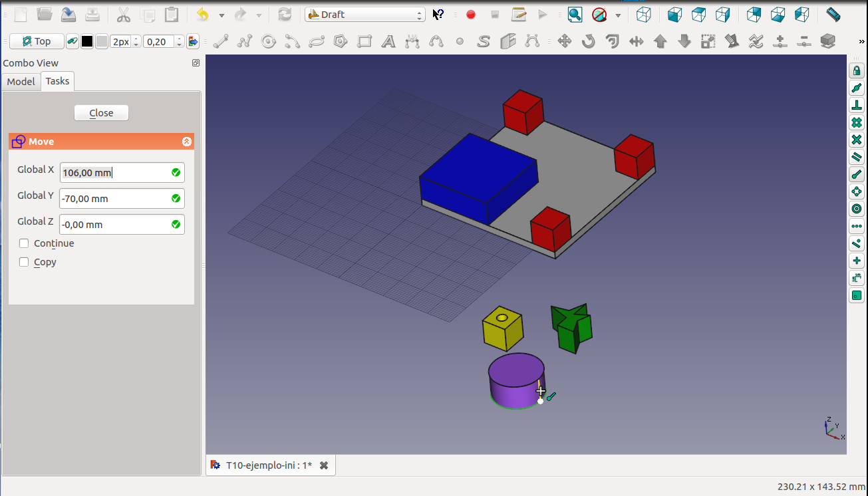Enable the Continue checkbox
The image size is (868, 496).
(x=24, y=243)
